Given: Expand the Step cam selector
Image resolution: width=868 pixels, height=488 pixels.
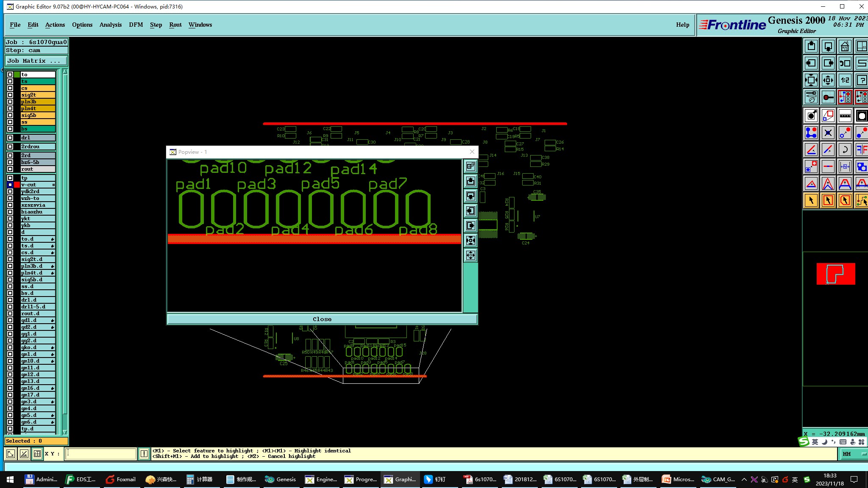Looking at the screenshot, I should pos(36,50).
